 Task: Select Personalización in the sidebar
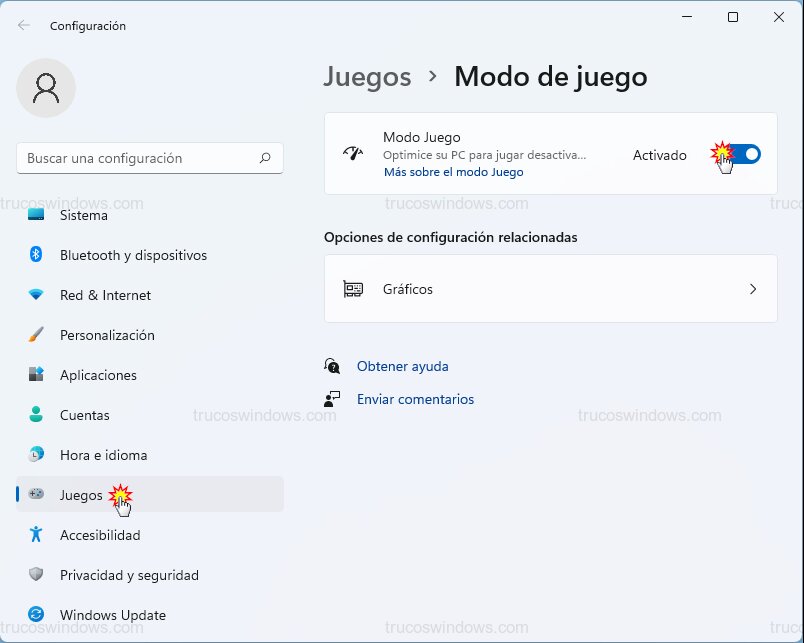tap(105, 335)
